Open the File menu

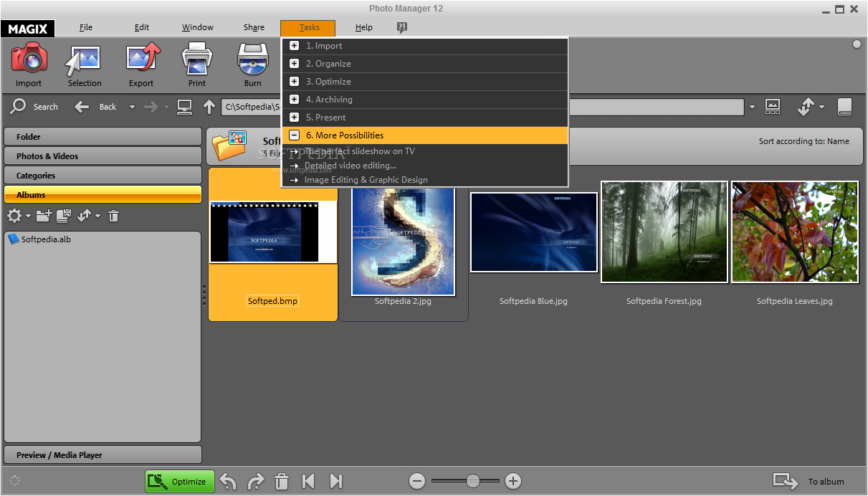86,27
